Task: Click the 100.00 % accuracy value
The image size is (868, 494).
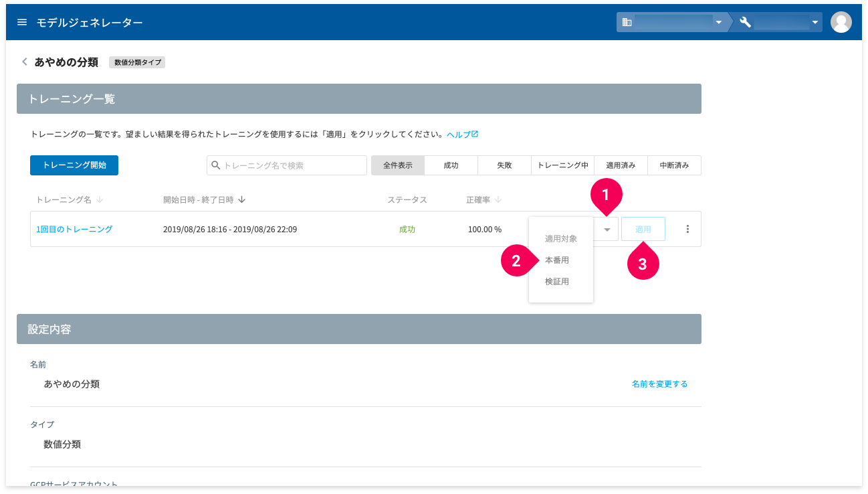Action: [x=485, y=229]
